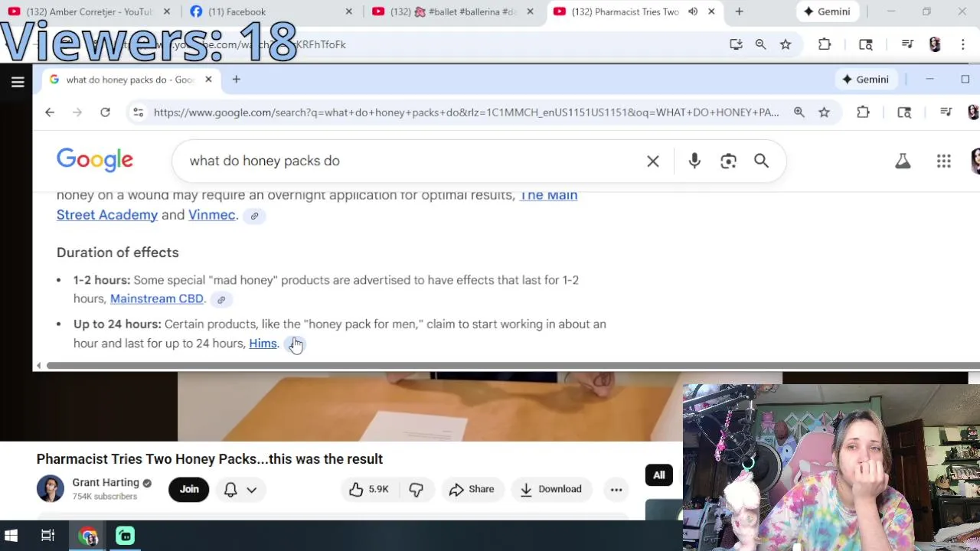Click the Google window URL address bar
Viewport: 980px width, 551px height.
pos(466,112)
